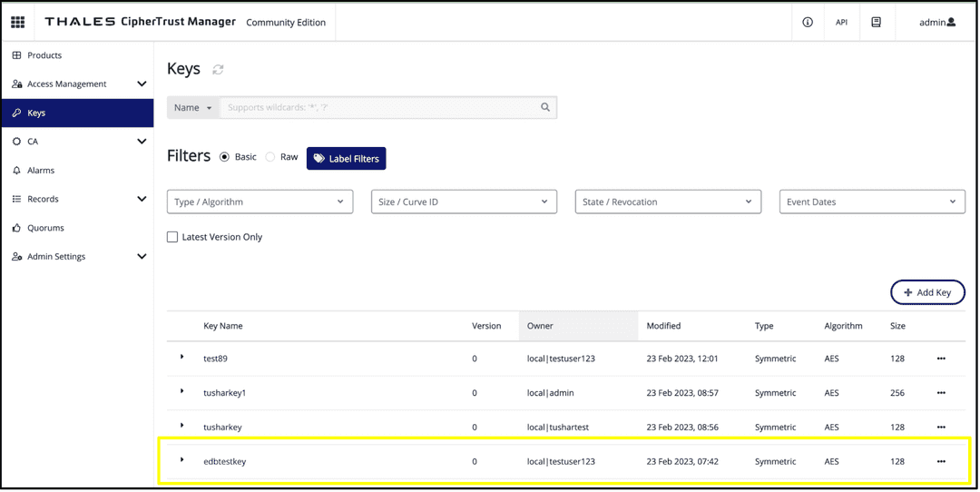The image size is (980, 492).
Task: Open the Type / Algorithm dropdown
Action: pos(260,202)
